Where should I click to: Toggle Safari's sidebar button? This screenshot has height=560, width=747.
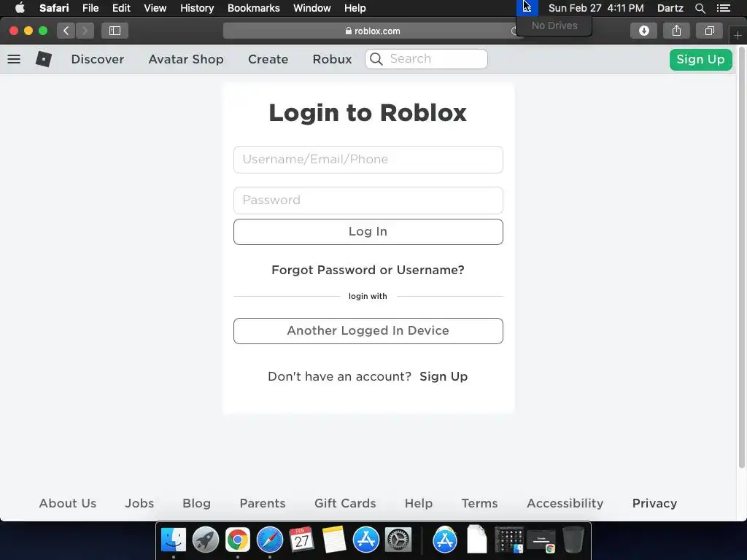tap(115, 31)
